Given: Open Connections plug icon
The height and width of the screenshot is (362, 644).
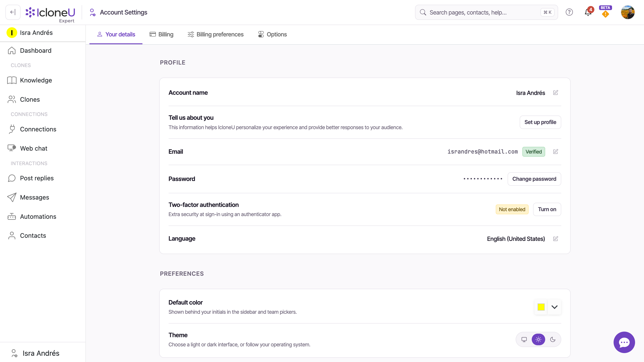Looking at the screenshot, I should (x=12, y=129).
